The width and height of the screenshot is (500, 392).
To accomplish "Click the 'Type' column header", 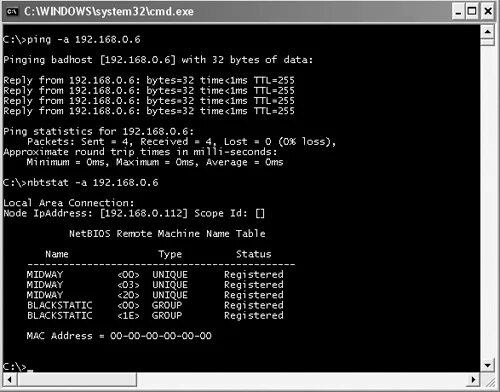I will coord(170,255).
